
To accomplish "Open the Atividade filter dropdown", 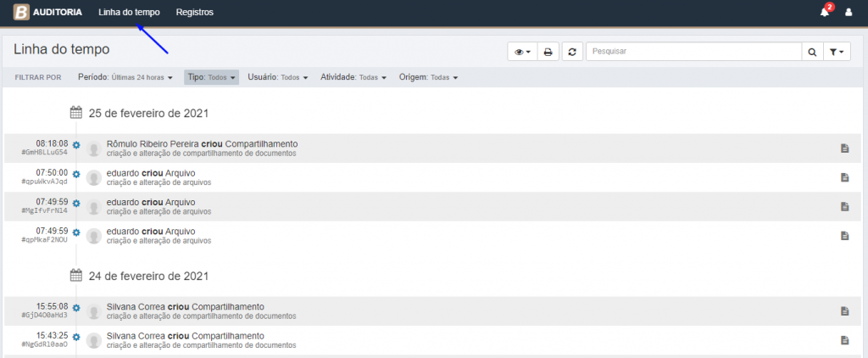I will click(353, 77).
